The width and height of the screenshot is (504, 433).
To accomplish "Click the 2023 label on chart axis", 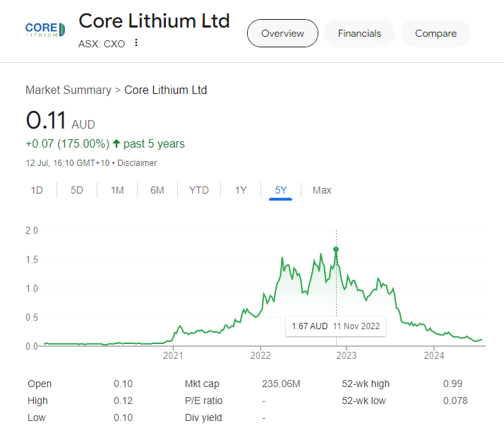I will pos(346,355).
